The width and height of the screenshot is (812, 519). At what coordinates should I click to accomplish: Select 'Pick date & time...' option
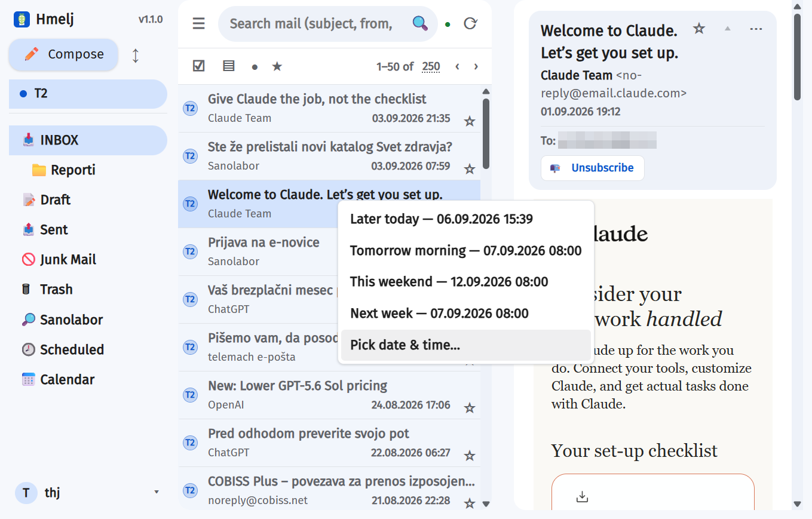(x=465, y=345)
